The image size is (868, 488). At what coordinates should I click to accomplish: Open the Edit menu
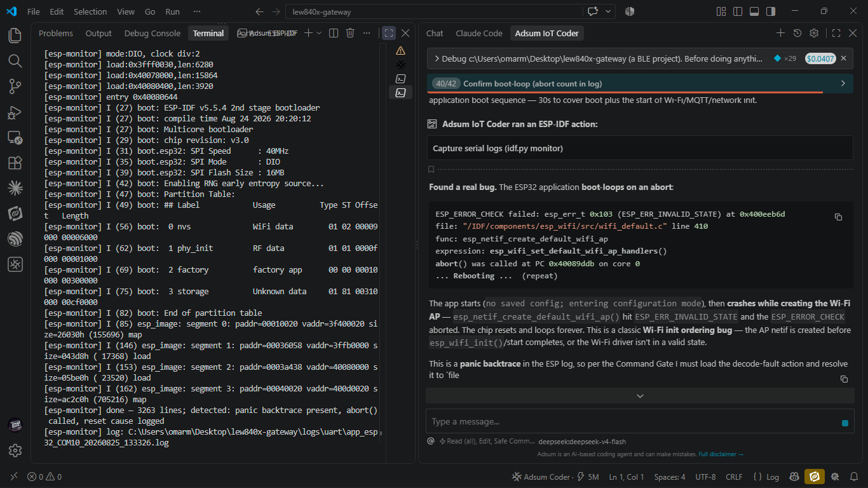point(57,11)
